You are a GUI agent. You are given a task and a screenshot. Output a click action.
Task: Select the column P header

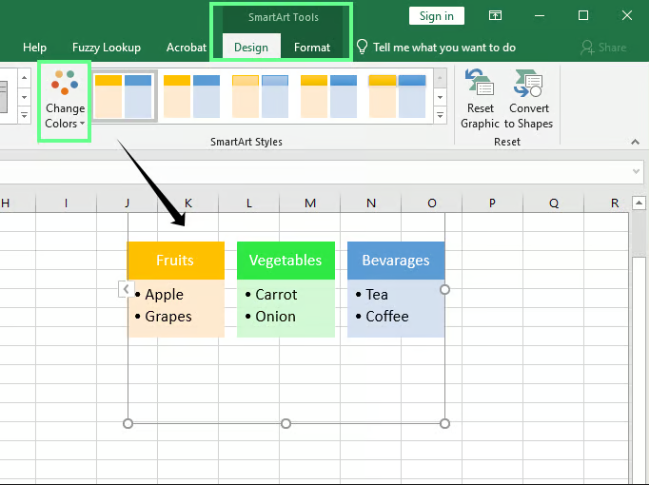tap(492, 203)
